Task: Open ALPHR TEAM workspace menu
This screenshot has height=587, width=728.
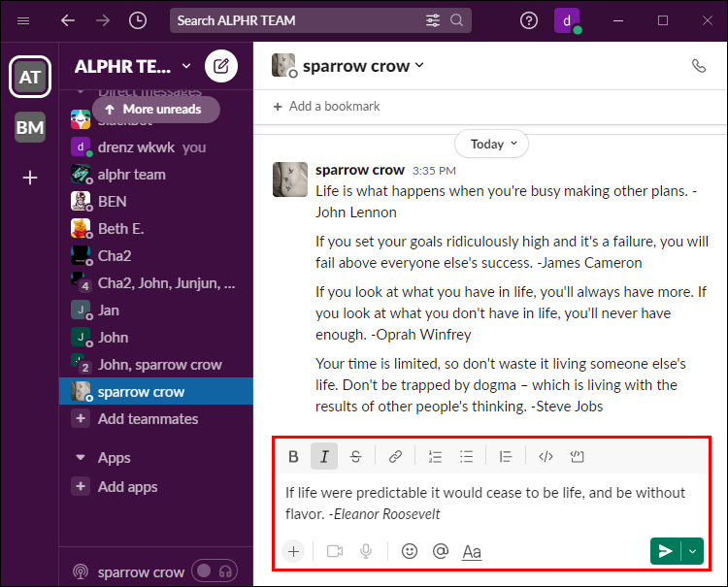Action: coord(133,66)
